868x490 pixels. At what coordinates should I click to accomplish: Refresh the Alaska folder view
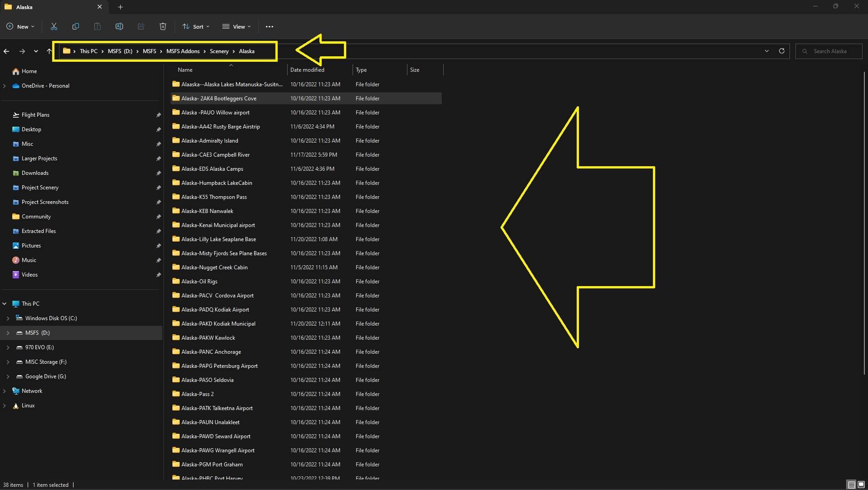[x=781, y=51]
